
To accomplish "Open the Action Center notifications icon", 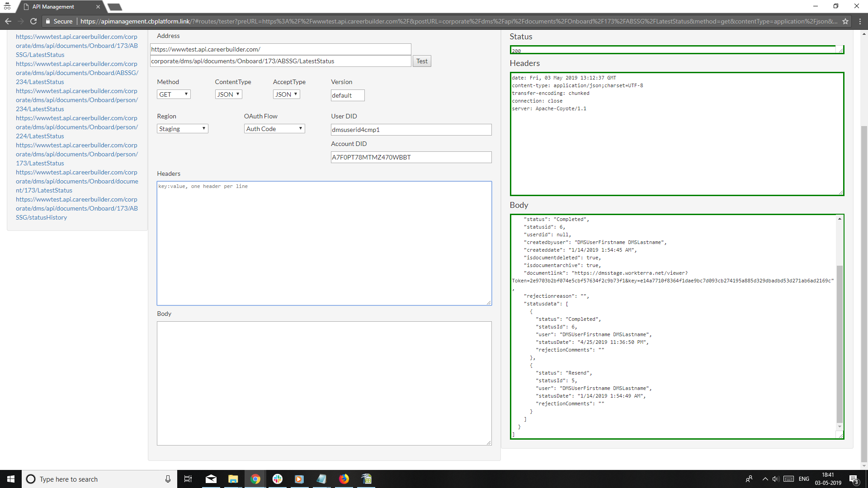I will 854,479.
